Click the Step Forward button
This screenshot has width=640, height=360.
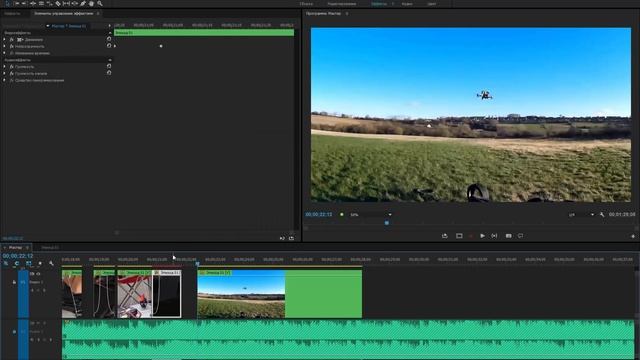(494, 236)
